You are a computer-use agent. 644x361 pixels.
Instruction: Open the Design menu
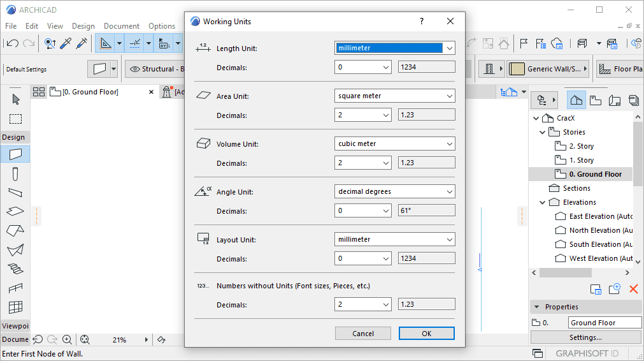[x=83, y=26]
